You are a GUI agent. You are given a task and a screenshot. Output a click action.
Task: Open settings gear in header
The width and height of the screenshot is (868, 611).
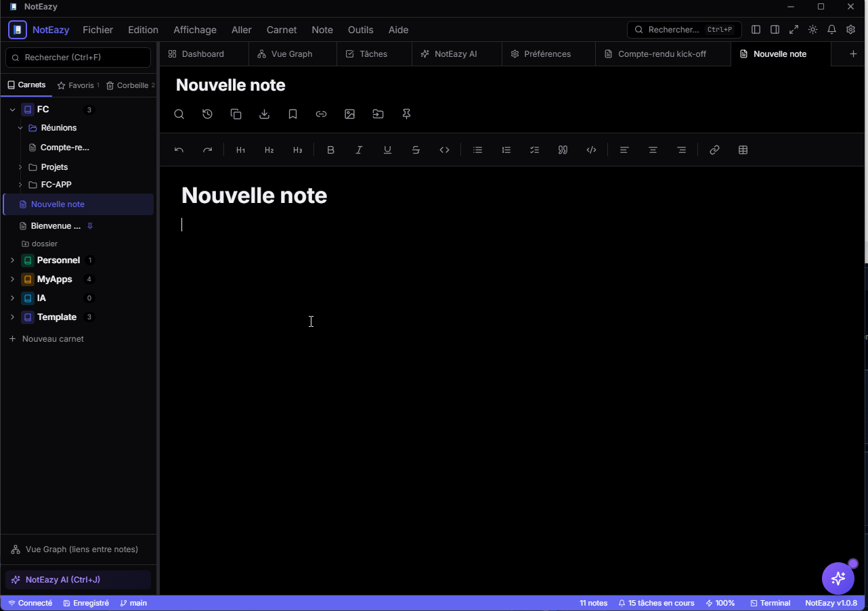coord(850,30)
